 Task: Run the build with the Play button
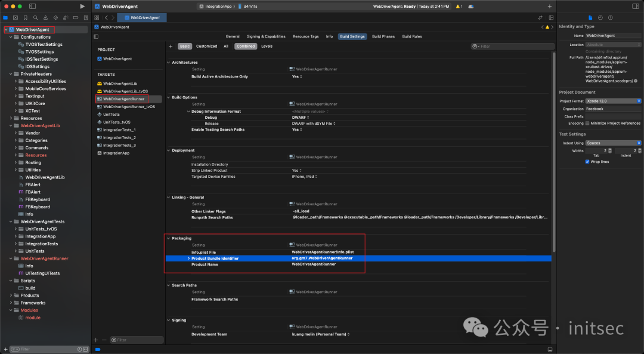pyautogui.click(x=82, y=6)
